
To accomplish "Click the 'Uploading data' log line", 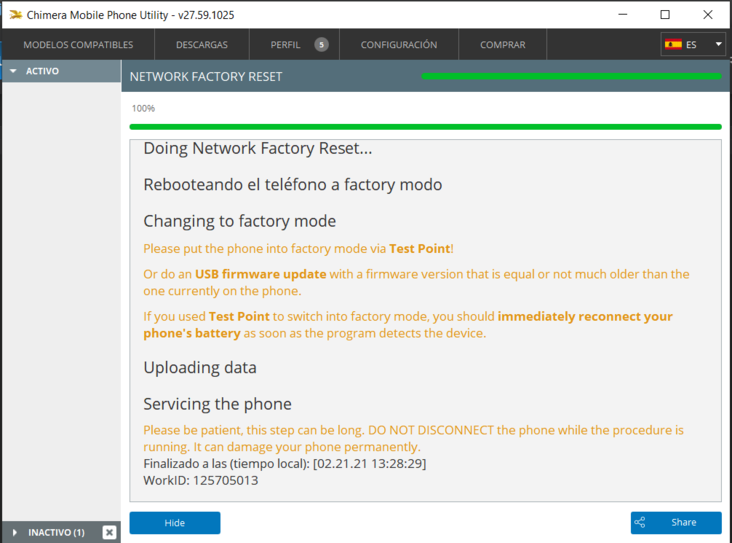I will point(200,367).
